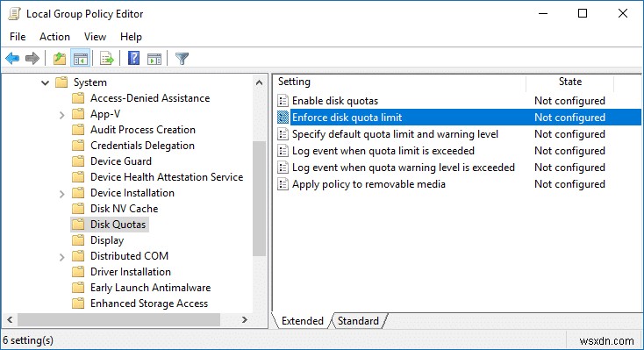The width and height of the screenshot is (644, 350).
Task: Click the Disk NV Cache folder icon
Action: 78,208
